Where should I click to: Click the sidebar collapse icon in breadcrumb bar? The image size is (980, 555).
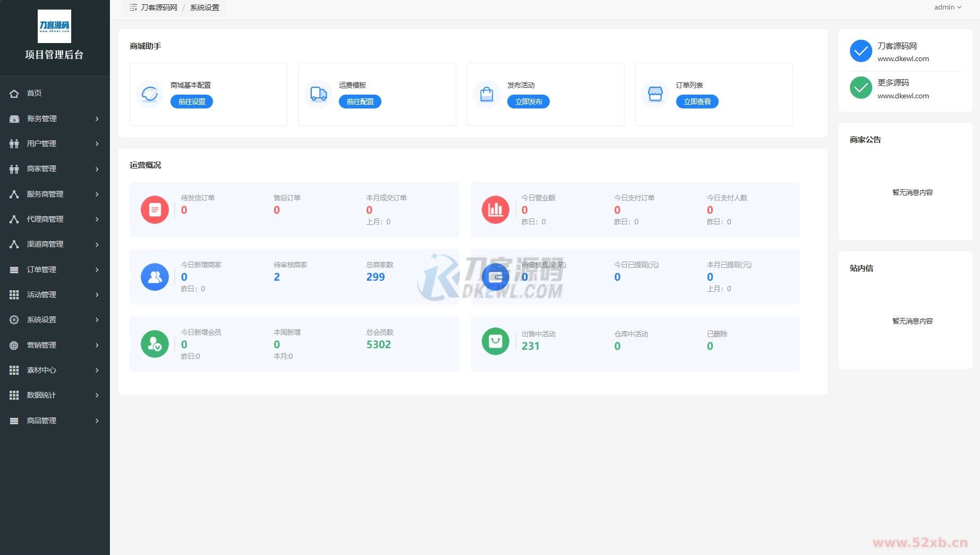133,7
